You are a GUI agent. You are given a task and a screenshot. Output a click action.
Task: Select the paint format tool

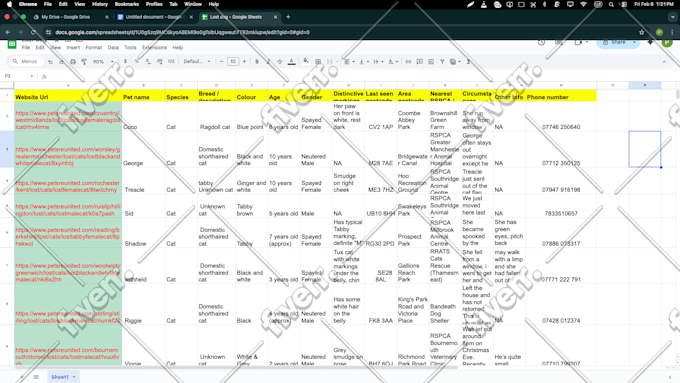tap(84, 62)
